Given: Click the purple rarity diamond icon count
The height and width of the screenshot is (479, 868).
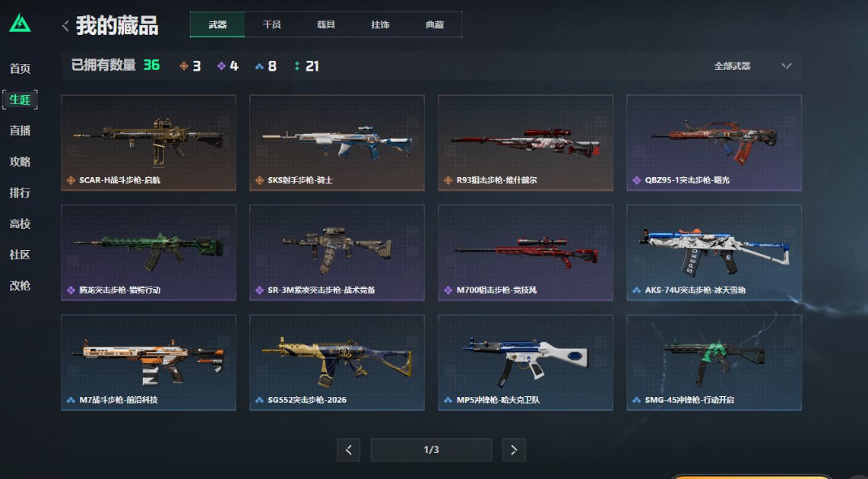Looking at the screenshot, I should point(227,66).
